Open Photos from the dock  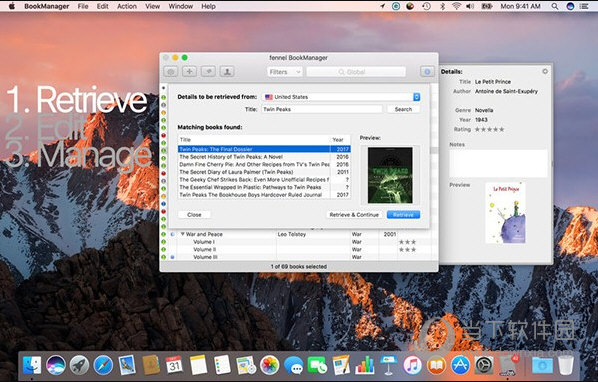click(x=270, y=365)
